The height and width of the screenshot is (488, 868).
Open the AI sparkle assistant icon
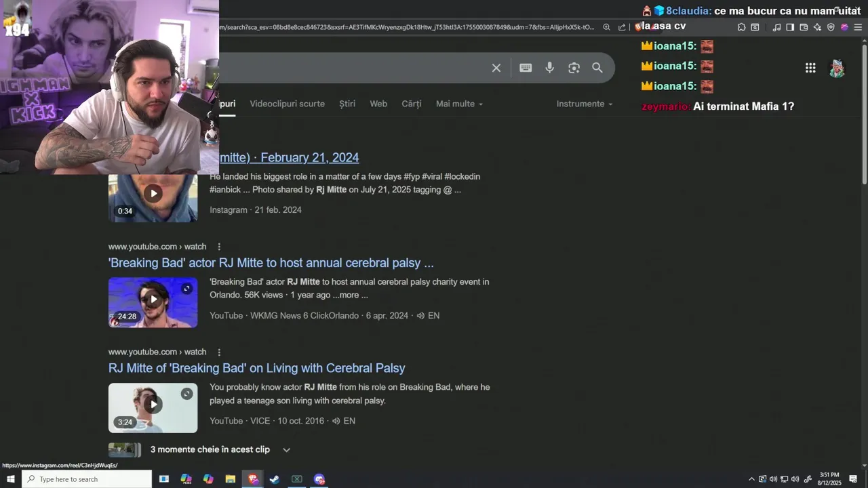[x=817, y=27]
